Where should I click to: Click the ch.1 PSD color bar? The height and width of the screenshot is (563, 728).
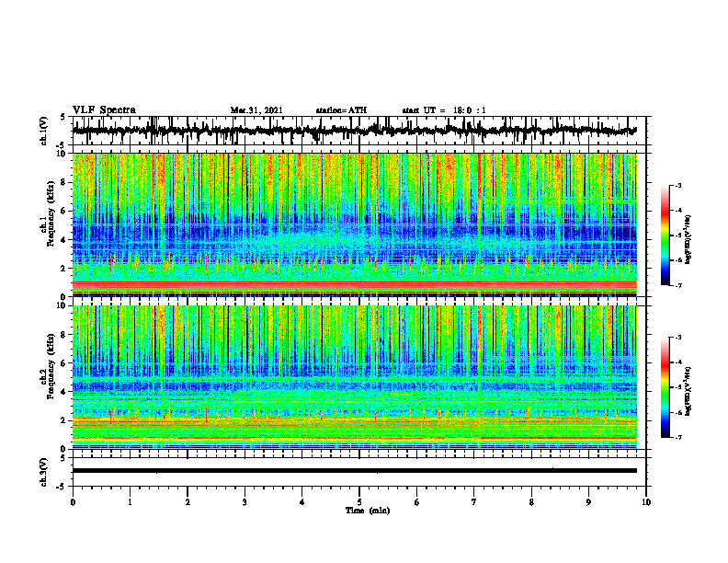[665, 236]
